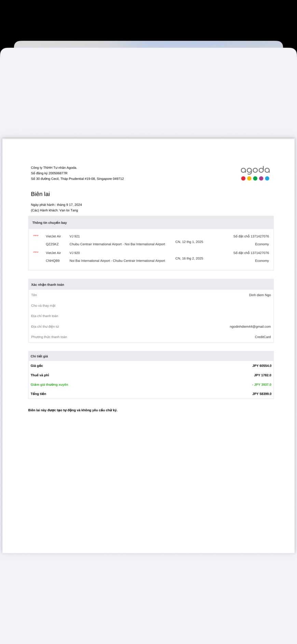The width and height of the screenshot is (297, 644).
Task: Click the VietJet logo beside flight VJ 921
Action: pyautogui.click(x=36, y=236)
